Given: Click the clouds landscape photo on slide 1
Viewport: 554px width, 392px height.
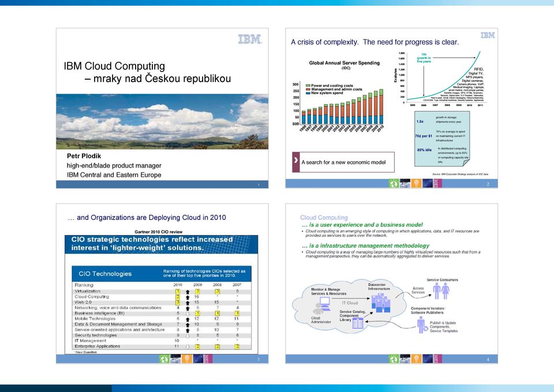Looking at the screenshot, I should tap(162, 122).
